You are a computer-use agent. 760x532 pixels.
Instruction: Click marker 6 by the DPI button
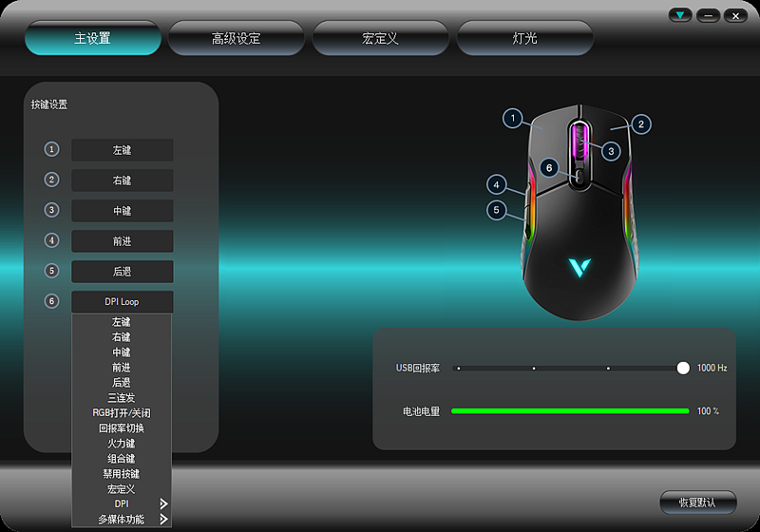click(x=549, y=168)
